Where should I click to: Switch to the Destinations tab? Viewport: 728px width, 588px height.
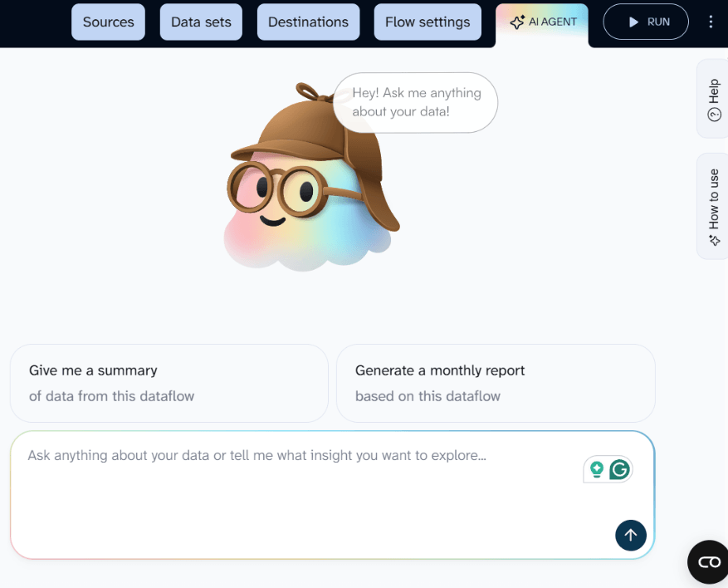pos(308,22)
